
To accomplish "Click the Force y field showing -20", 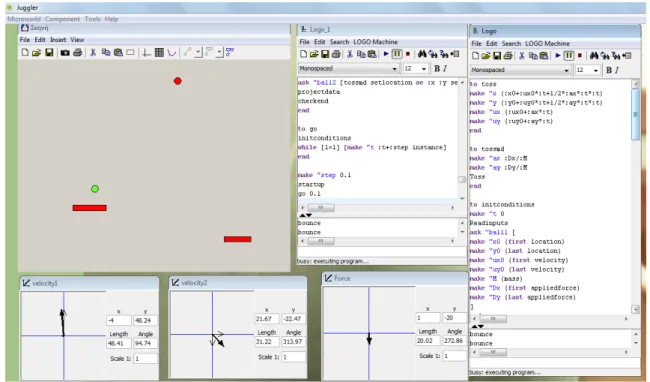I will pyautogui.click(x=455, y=318).
